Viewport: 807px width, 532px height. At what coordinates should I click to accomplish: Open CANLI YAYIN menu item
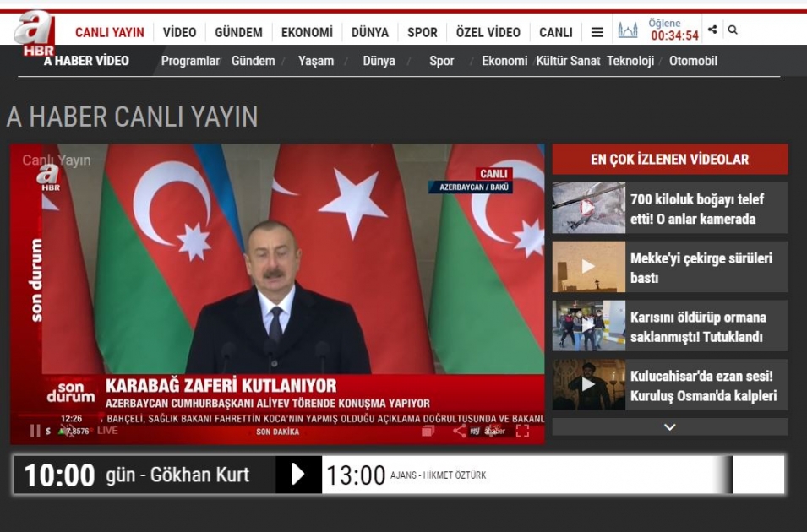click(110, 33)
